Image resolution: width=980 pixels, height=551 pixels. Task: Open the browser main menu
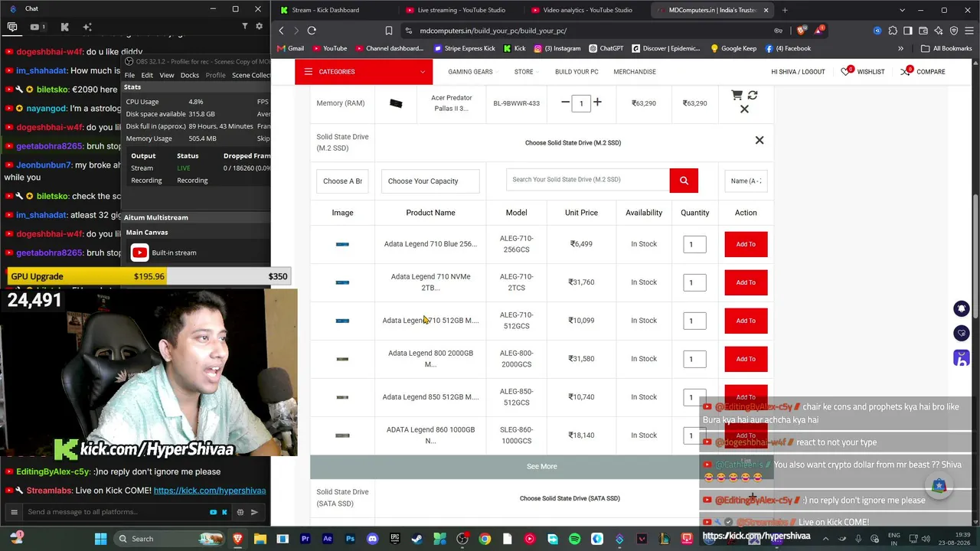(x=969, y=31)
